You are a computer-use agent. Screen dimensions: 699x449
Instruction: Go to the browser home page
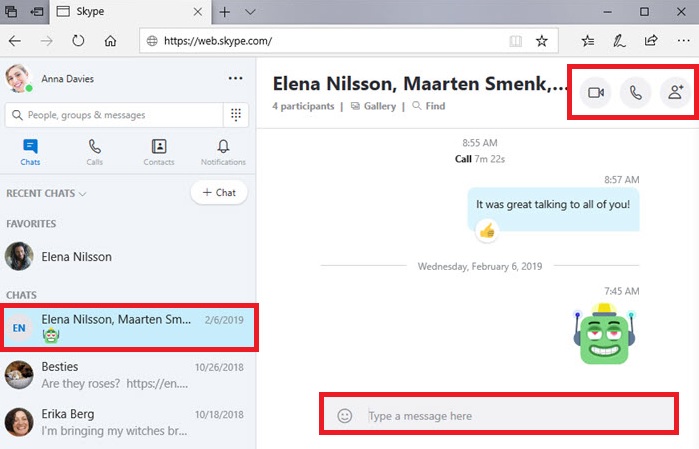pyautogui.click(x=110, y=41)
